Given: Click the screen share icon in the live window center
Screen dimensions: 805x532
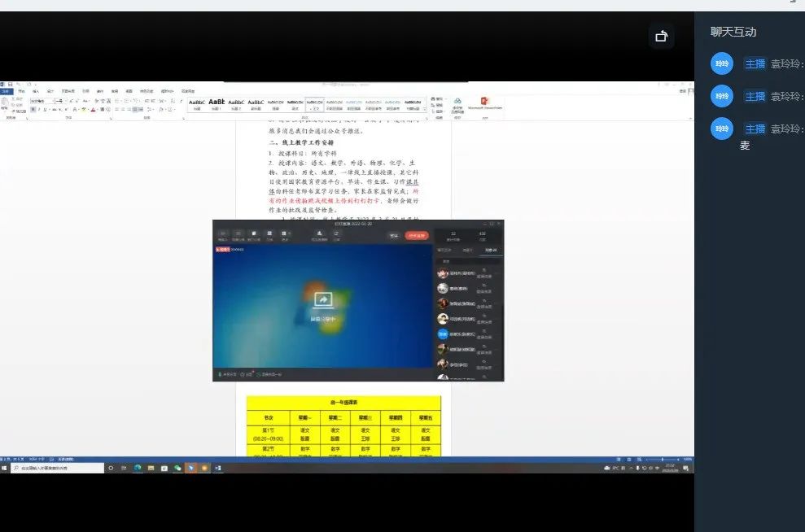Looking at the screenshot, I should [322, 300].
